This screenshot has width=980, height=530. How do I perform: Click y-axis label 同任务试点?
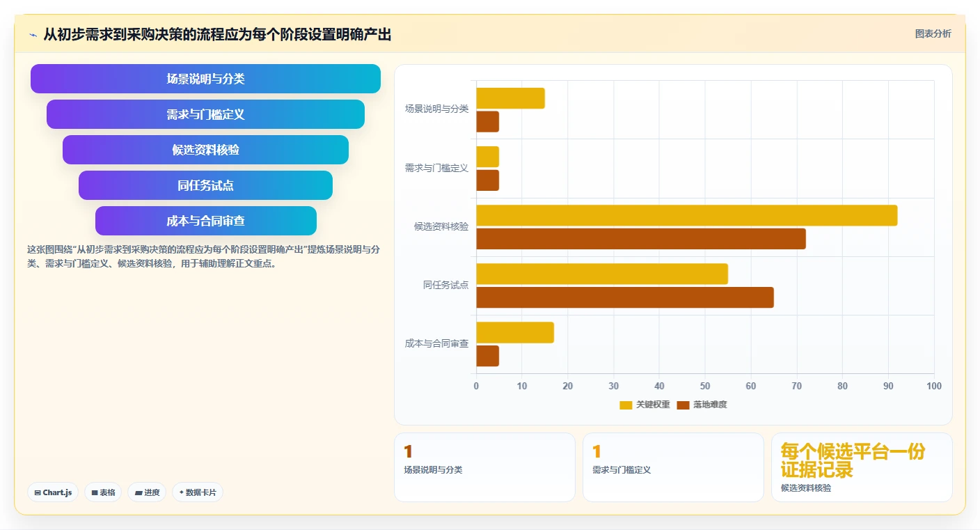click(x=445, y=285)
